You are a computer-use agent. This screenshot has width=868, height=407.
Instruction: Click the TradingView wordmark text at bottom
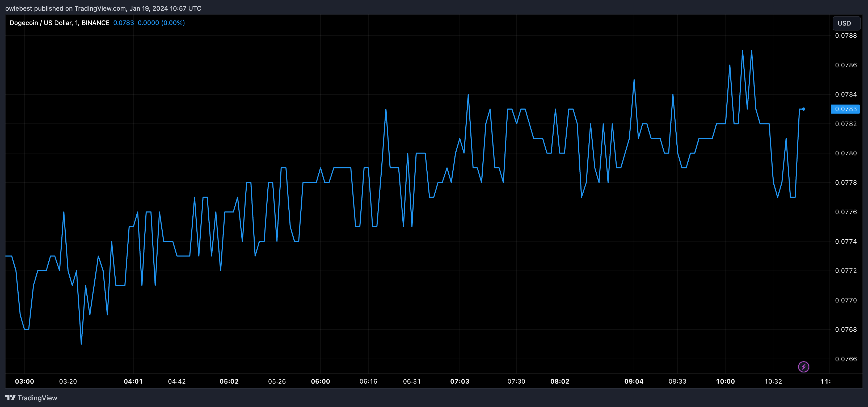coord(37,398)
